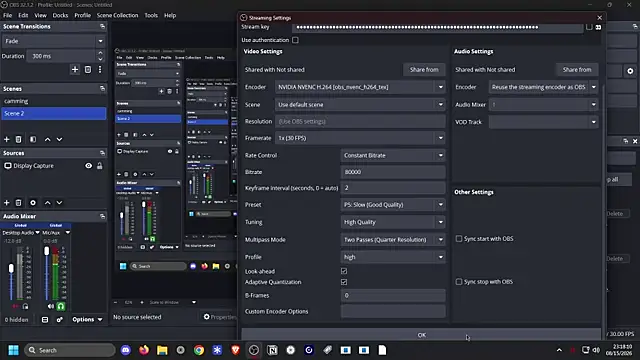The image size is (640, 360).
Task: Undock the Scene Transitions panel
Action: (102, 26)
